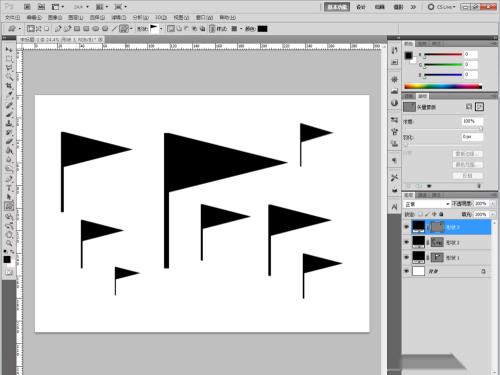Click the green G slider in Color panel
The height and width of the screenshot is (375, 500).
pos(443,64)
